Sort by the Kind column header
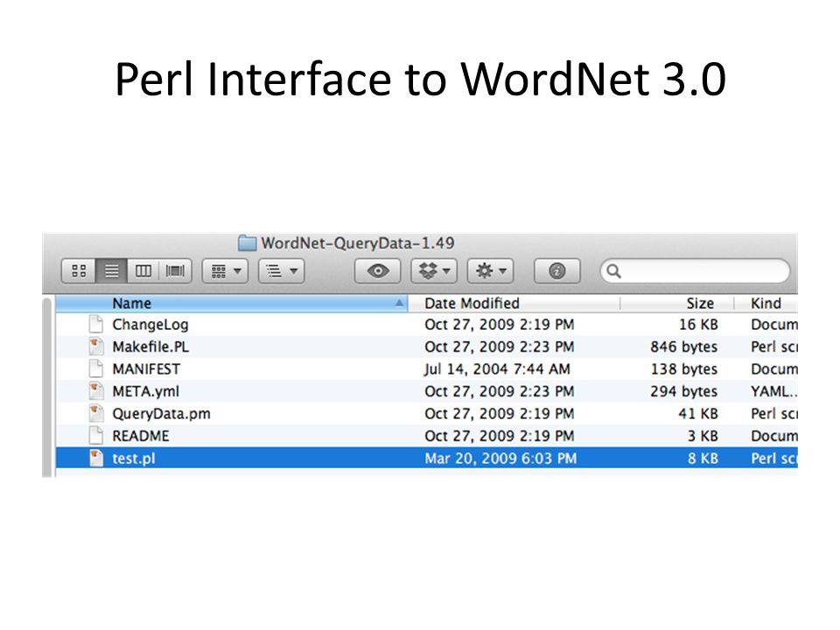This screenshot has height=630, width=840. click(766, 304)
